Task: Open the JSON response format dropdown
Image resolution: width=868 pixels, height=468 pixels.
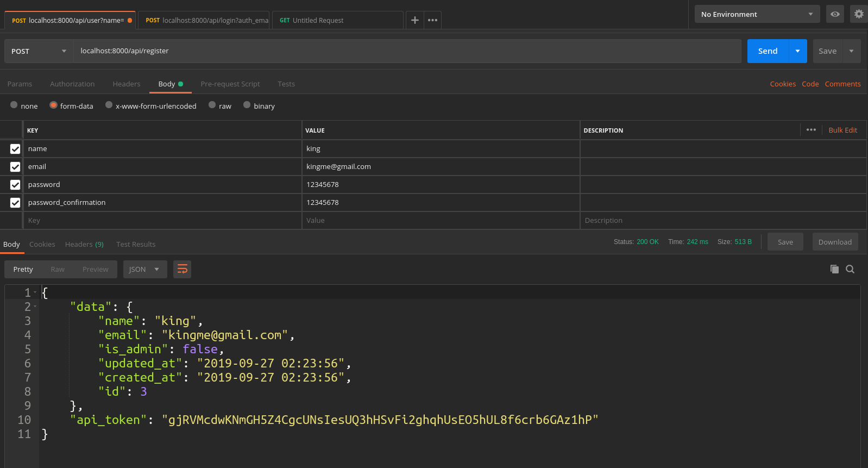Action: coord(145,269)
